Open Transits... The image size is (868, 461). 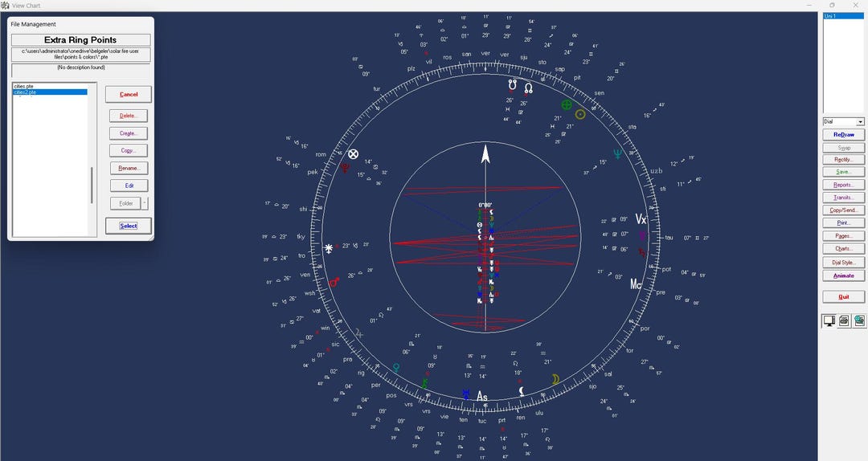[844, 198]
